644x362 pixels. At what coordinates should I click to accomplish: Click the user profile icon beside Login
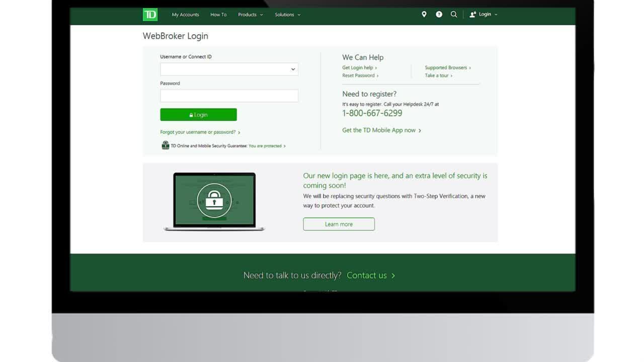[472, 15]
